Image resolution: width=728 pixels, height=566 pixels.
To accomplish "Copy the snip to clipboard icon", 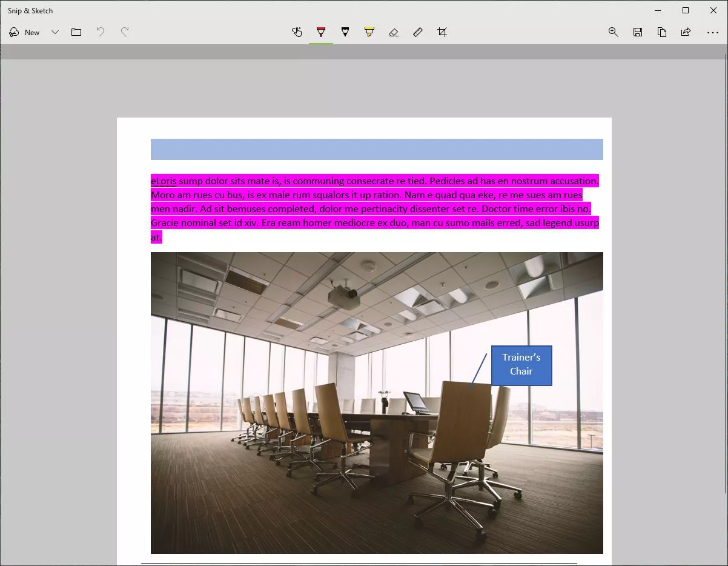I will click(x=662, y=32).
